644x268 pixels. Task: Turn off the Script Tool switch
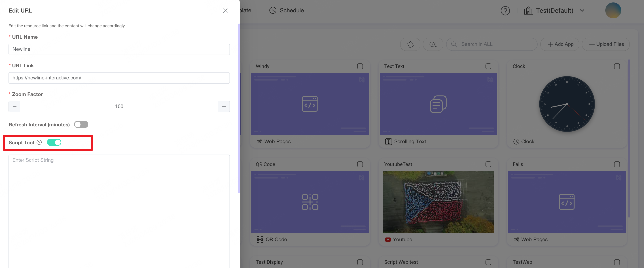[54, 142]
